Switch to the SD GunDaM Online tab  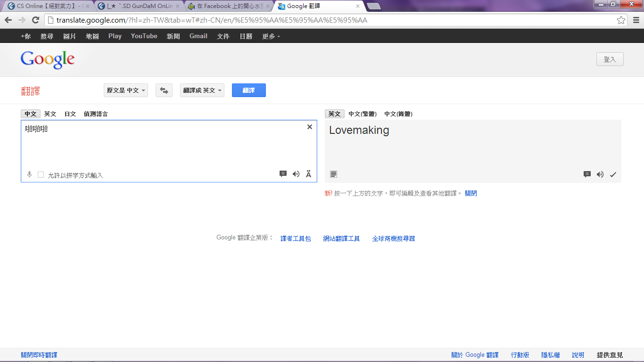(139, 7)
